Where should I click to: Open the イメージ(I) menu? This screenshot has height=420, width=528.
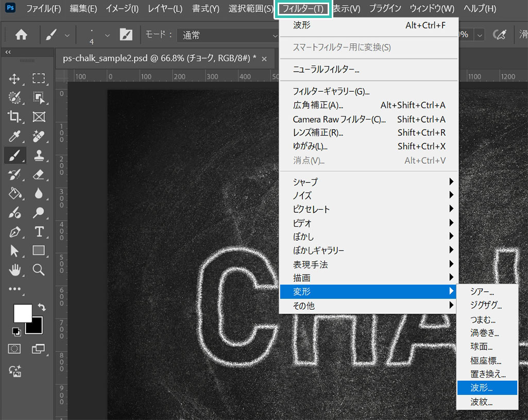(122, 8)
